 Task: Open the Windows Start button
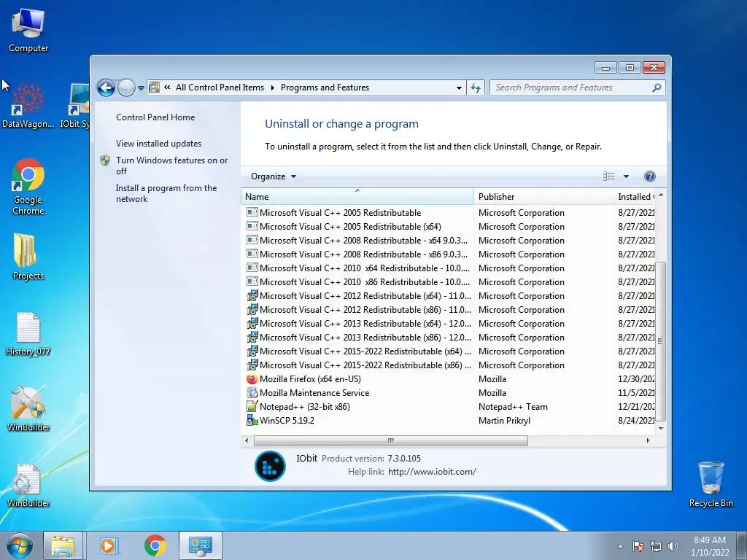(20, 545)
